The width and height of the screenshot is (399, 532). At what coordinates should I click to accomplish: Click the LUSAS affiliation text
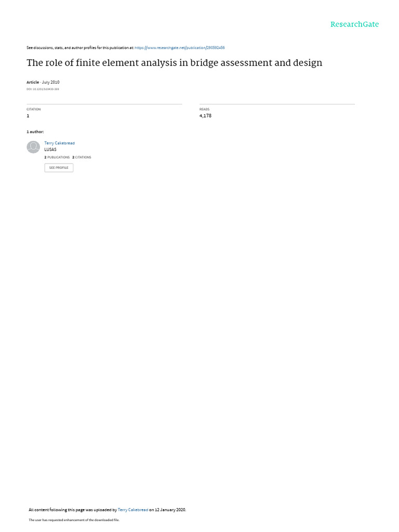click(50, 150)
